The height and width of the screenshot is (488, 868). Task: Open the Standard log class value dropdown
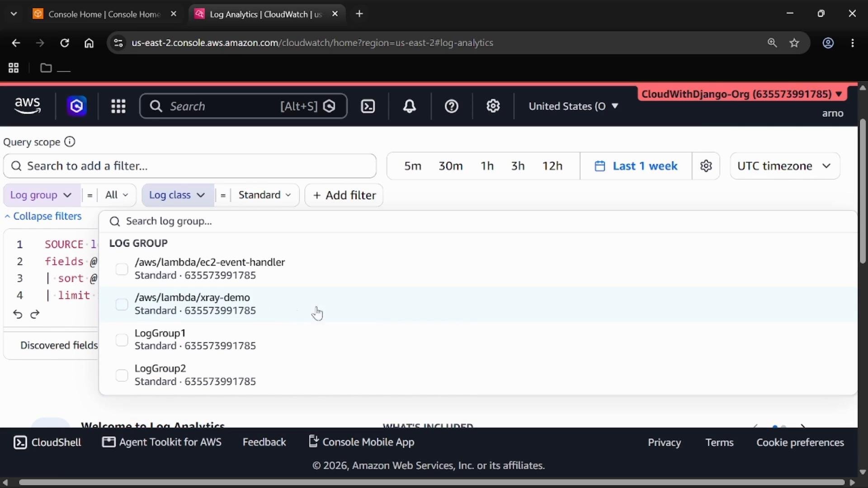264,195
